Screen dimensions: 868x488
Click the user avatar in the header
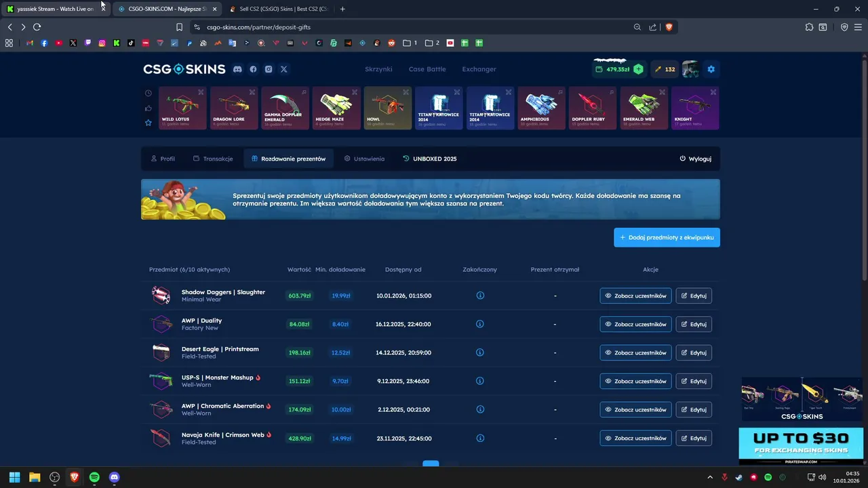690,69
